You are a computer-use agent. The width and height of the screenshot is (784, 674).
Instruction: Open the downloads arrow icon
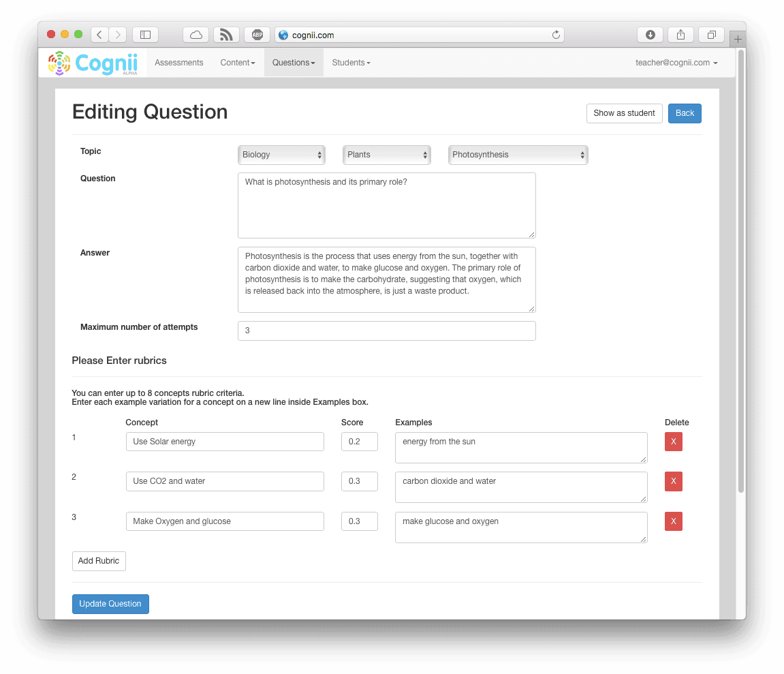tap(650, 35)
